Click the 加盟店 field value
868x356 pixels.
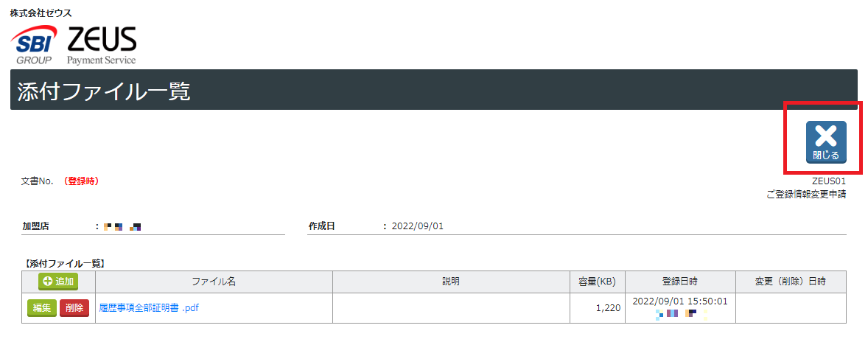tap(122, 226)
